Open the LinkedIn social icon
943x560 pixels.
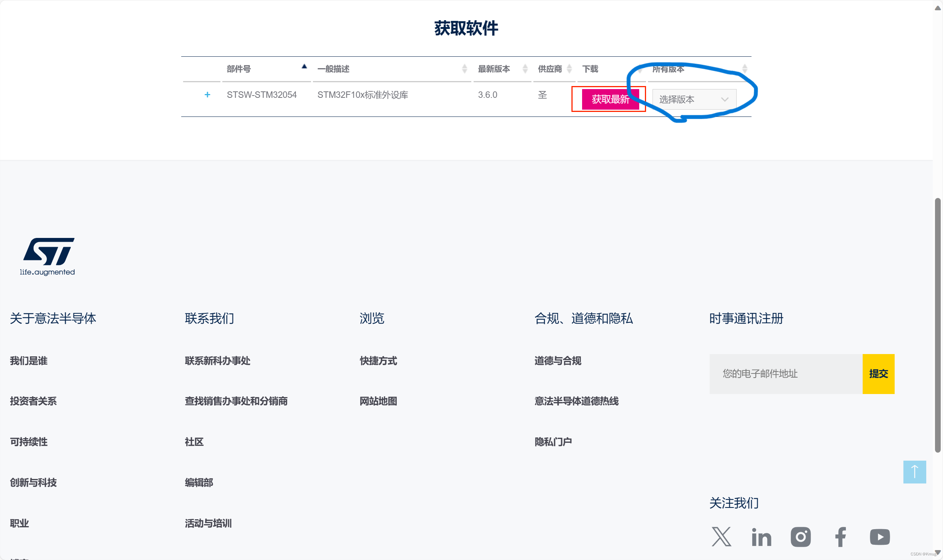pos(761,537)
